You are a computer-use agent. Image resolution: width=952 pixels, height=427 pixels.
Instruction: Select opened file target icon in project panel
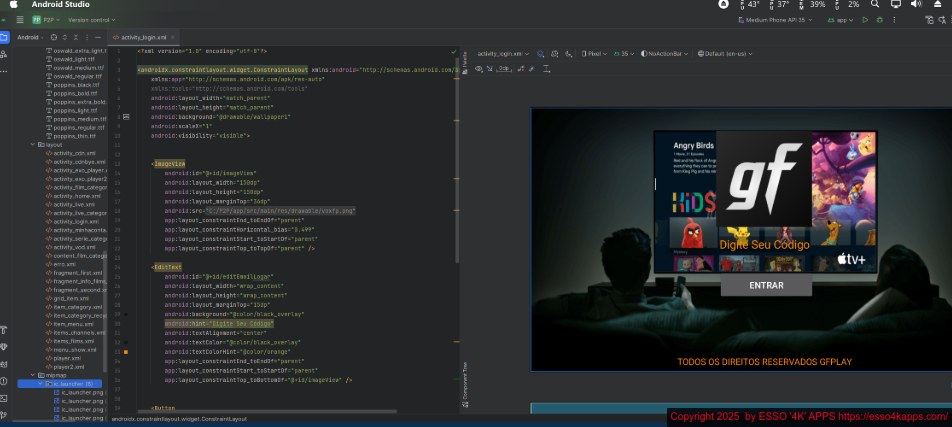(x=53, y=38)
